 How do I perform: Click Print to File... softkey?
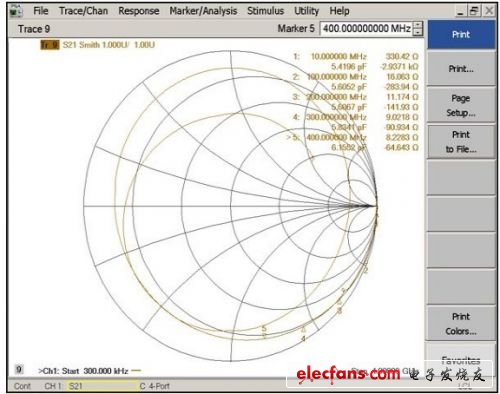(x=461, y=142)
